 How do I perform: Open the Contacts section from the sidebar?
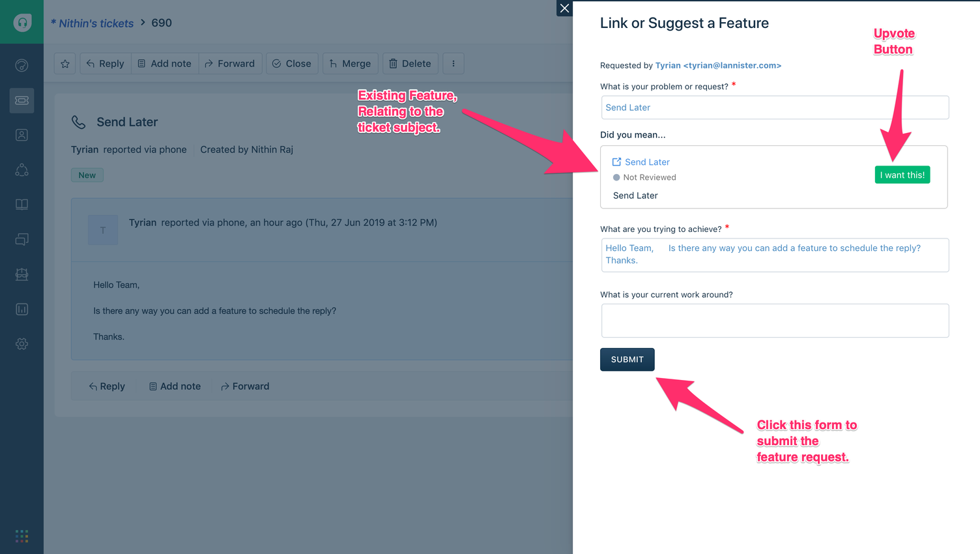click(x=22, y=135)
